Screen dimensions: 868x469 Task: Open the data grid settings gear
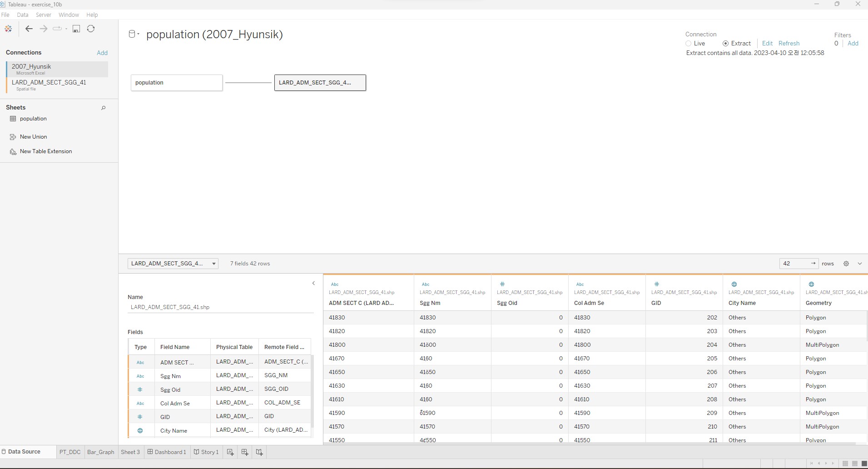point(846,264)
